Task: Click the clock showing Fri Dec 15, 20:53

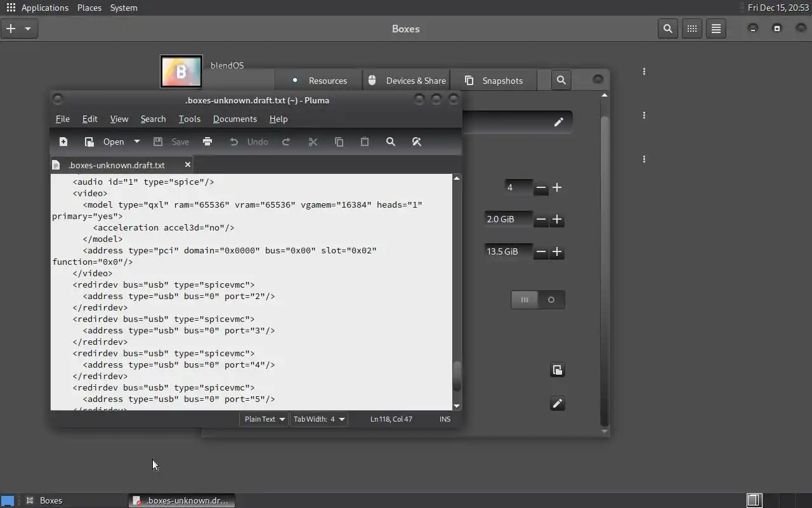Action: click(x=778, y=8)
